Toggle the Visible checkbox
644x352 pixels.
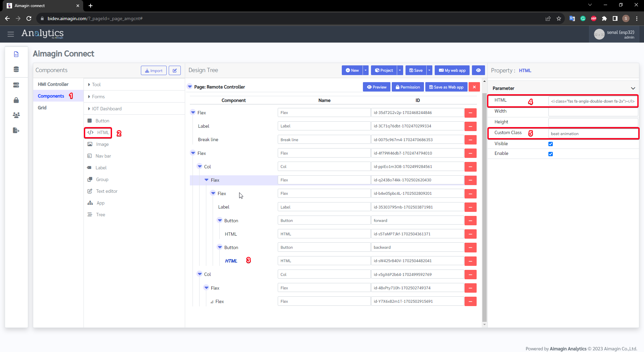coord(550,144)
